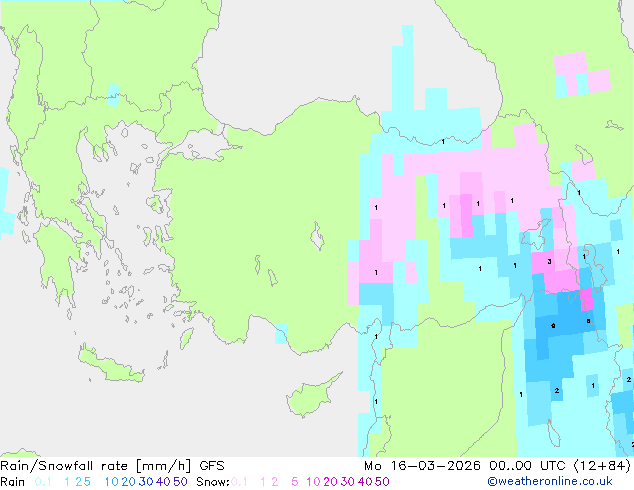
Task: Pick the Rain legend value 10
Action: click(111, 482)
